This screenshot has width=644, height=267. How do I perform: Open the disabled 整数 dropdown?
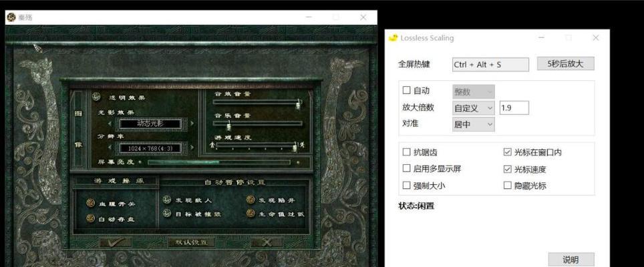473,92
